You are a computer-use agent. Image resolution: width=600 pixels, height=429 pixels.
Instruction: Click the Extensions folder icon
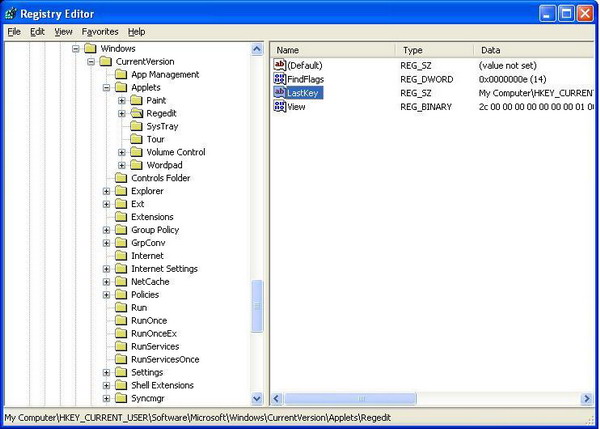coord(121,217)
